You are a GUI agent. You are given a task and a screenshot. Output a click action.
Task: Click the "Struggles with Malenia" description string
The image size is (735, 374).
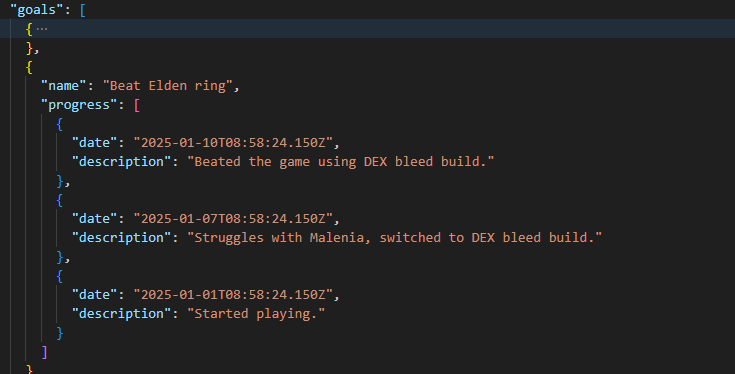pos(395,238)
